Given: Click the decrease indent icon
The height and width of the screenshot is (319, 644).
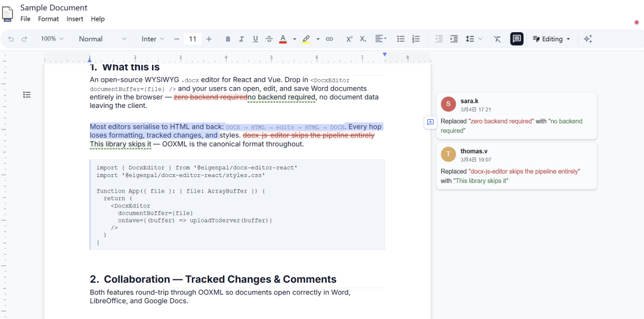Looking at the screenshot, I should pyautogui.click(x=439, y=39).
